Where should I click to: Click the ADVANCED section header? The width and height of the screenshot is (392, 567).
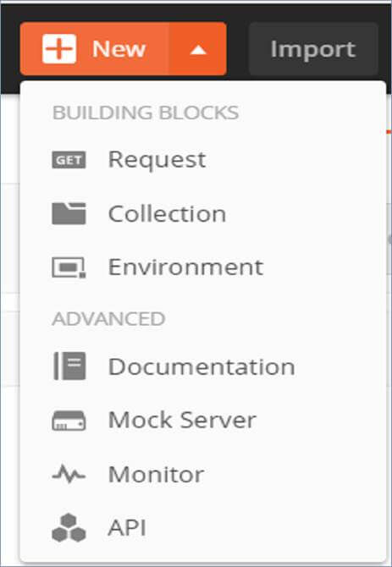click(108, 319)
